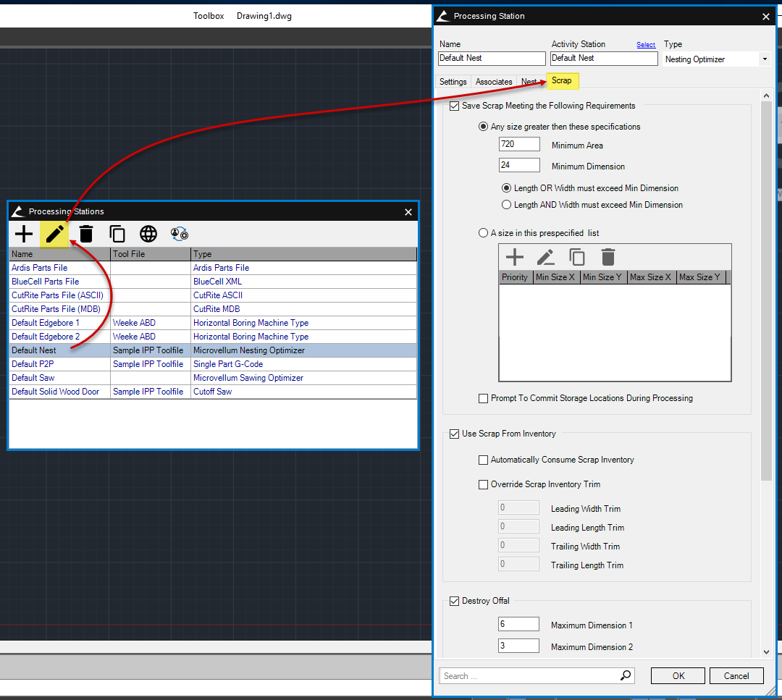
Task: Select Length AND Width must exceed Min Dimension
Action: (x=506, y=205)
